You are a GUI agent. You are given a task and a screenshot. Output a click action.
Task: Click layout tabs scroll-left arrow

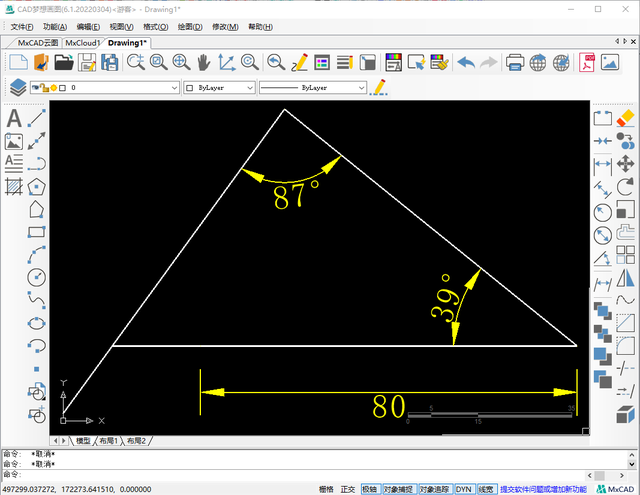click(56, 441)
